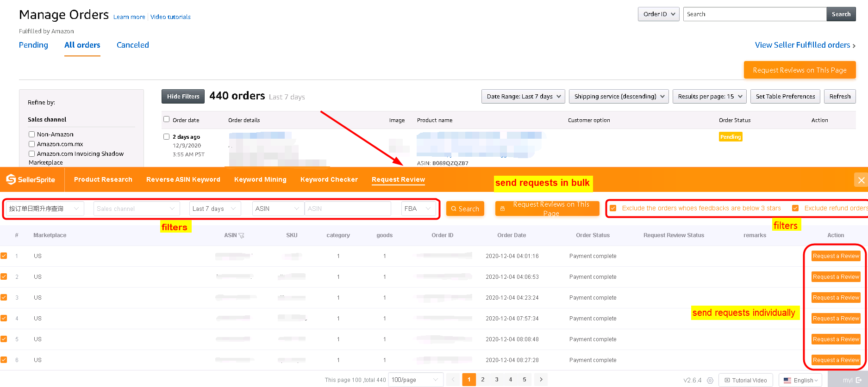Click the orange Request Reviews on This Page button at top
Viewport: 868px width, 387px height.
[x=799, y=70]
